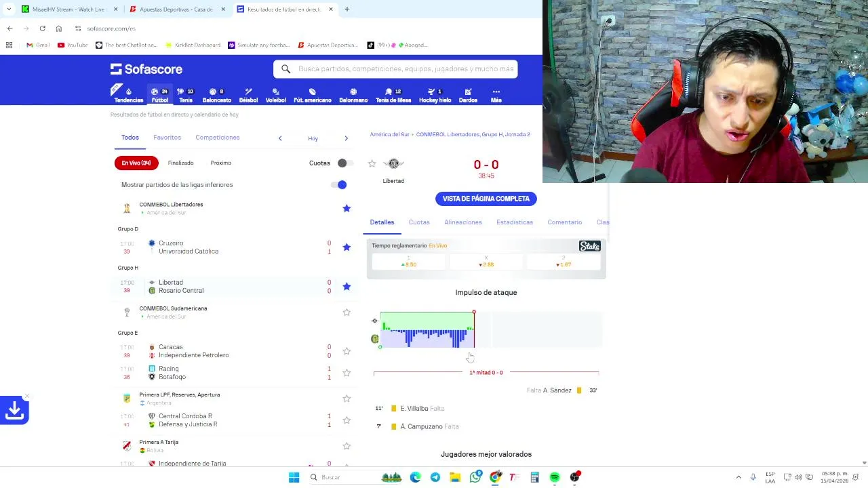
Task: Click the blue download arrow icon
Action: click(14, 410)
